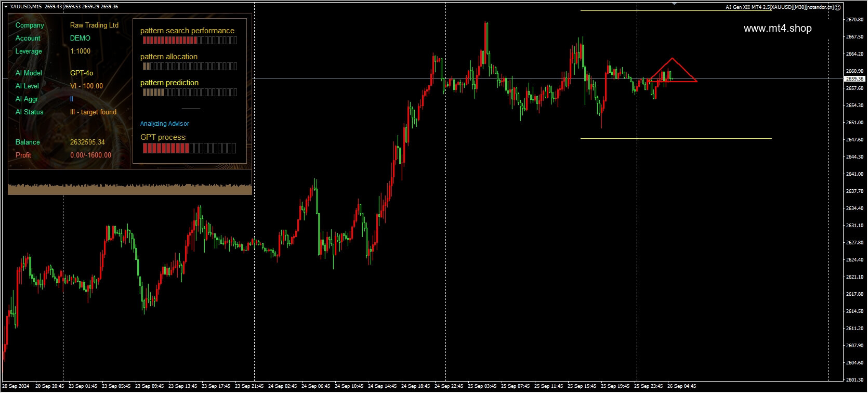Click the 'pattern prediction' label
868x393 pixels.
169,83
